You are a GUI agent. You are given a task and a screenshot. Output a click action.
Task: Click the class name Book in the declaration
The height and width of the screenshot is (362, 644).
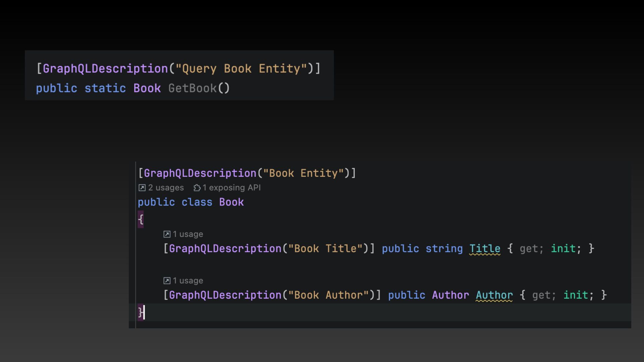point(231,202)
